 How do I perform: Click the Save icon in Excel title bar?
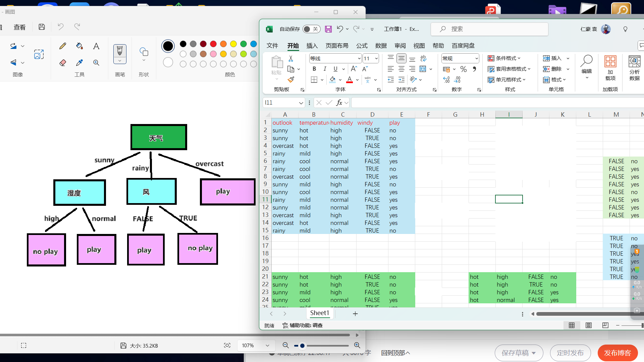click(328, 29)
